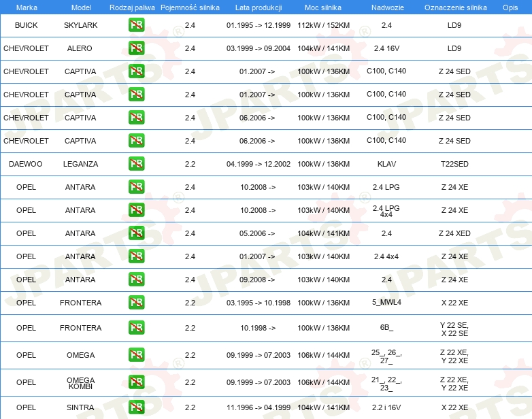Click the fuel icon in the OPEL SINTRA row

tap(136, 407)
